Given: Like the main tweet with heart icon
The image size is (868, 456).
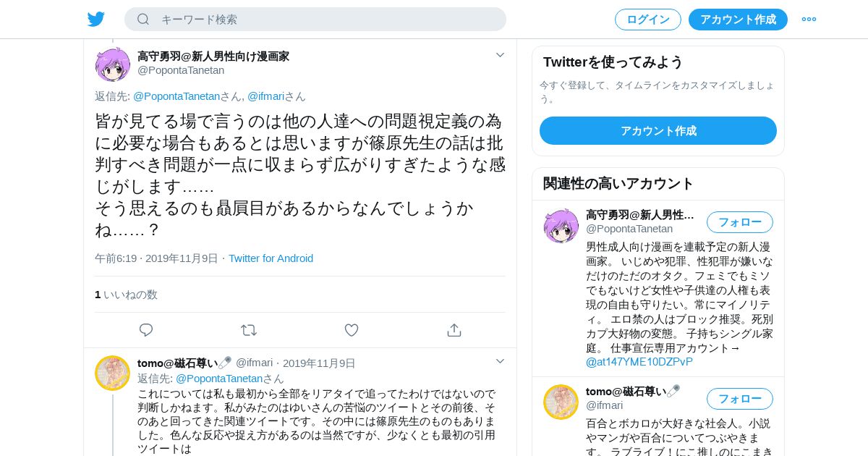Looking at the screenshot, I should click(352, 330).
